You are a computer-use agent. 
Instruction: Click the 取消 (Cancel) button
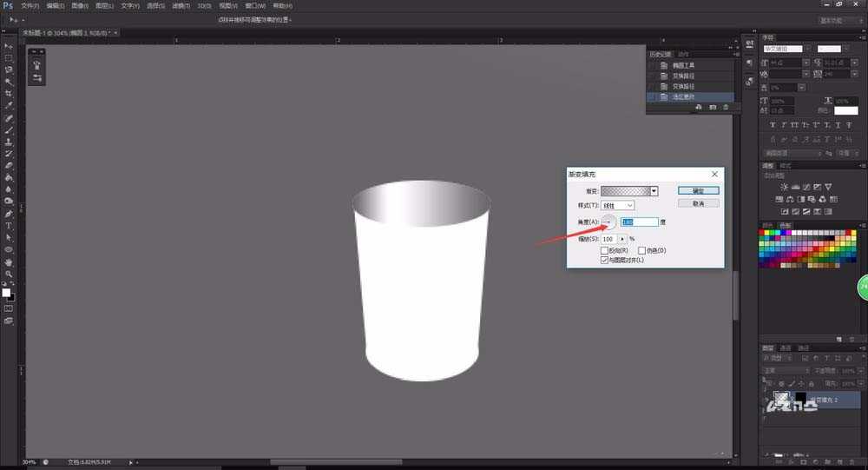pyautogui.click(x=698, y=203)
